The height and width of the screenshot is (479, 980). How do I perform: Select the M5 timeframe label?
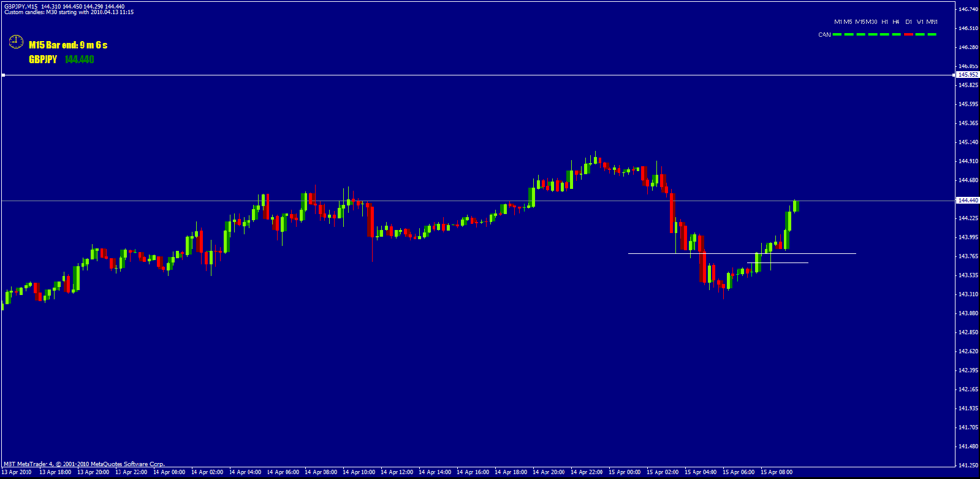point(848,22)
